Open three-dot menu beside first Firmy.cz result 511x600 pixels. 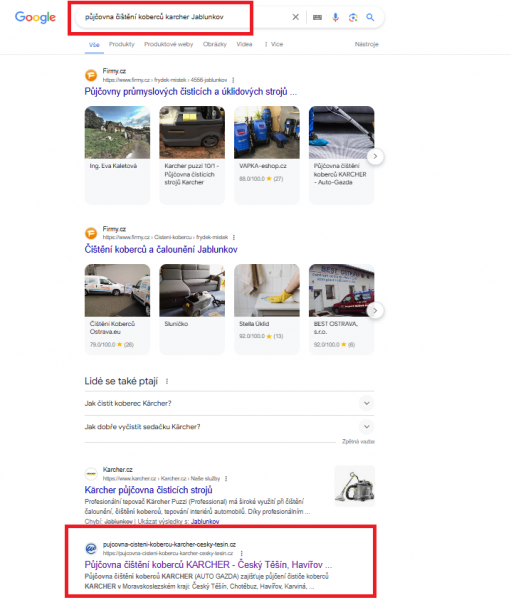click(233, 80)
